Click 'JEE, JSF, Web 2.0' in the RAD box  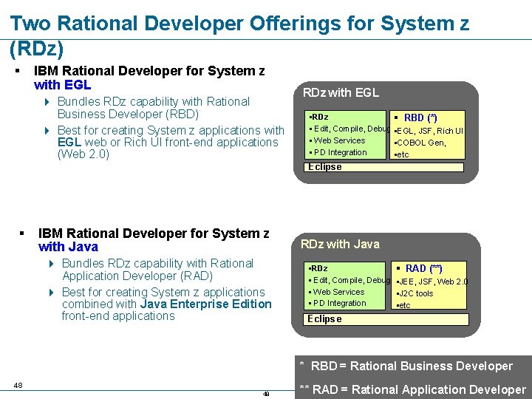[x=434, y=282]
